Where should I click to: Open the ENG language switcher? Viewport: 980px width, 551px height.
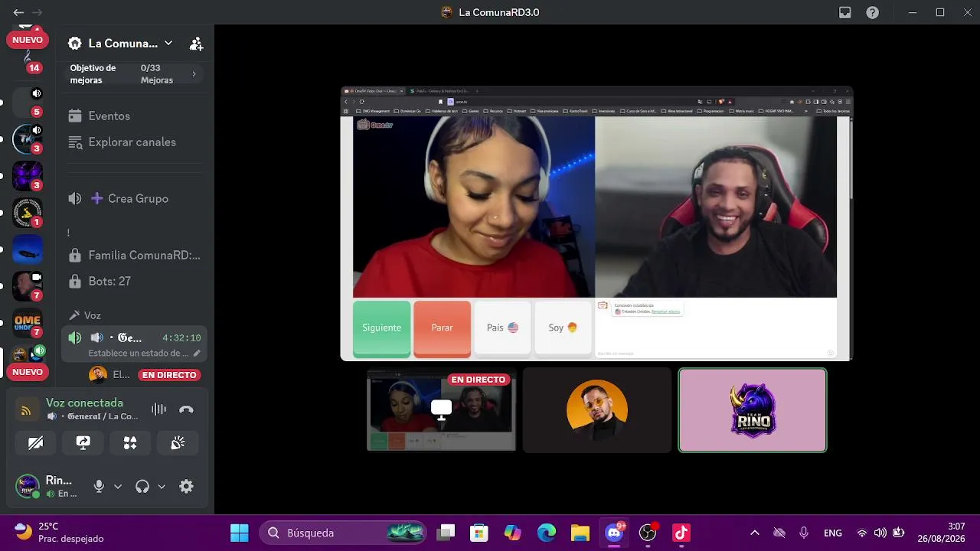[833, 533]
